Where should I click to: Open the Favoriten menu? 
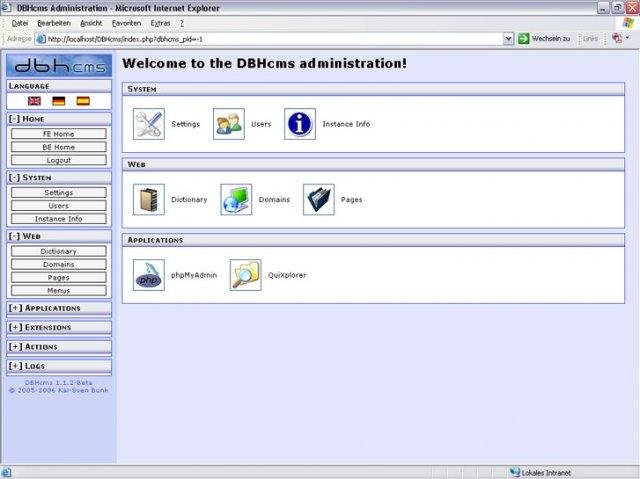point(127,23)
